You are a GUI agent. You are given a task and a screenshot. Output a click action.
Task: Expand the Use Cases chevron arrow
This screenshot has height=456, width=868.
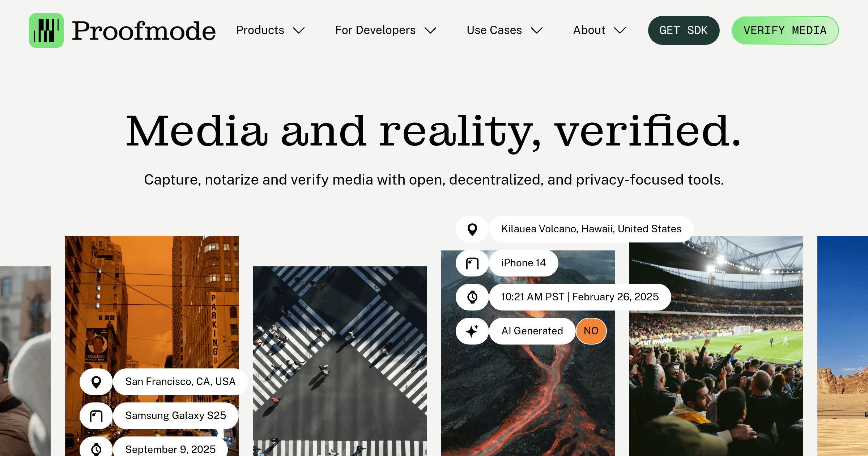tap(537, 30)
